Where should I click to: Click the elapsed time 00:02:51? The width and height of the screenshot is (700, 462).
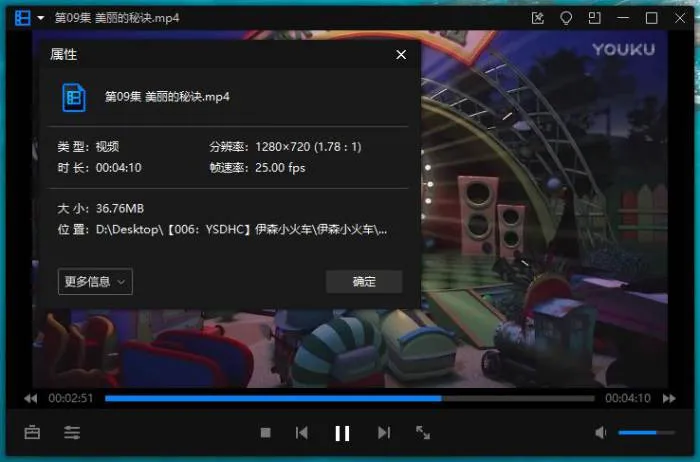71,398
